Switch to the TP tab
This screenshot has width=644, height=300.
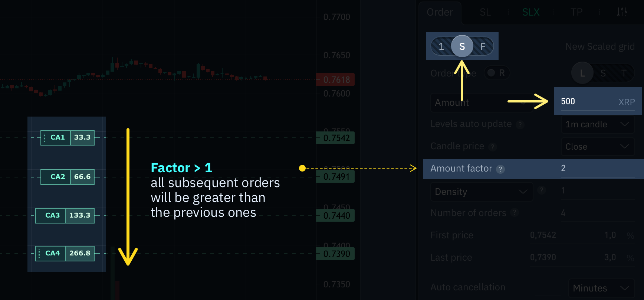(x=576, y=12)
